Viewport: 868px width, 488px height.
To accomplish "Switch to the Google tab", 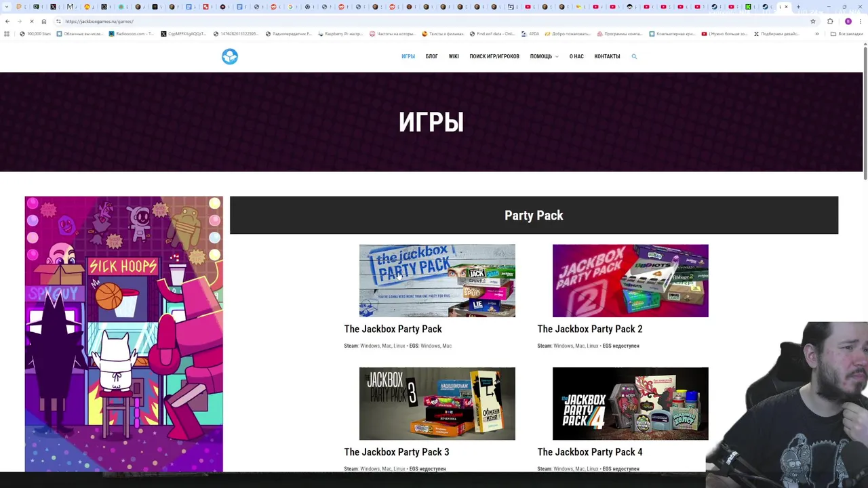I will click(x=291, y=7).
